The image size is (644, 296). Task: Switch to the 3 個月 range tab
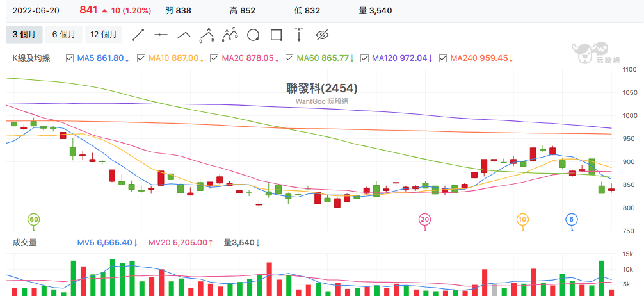24,35
